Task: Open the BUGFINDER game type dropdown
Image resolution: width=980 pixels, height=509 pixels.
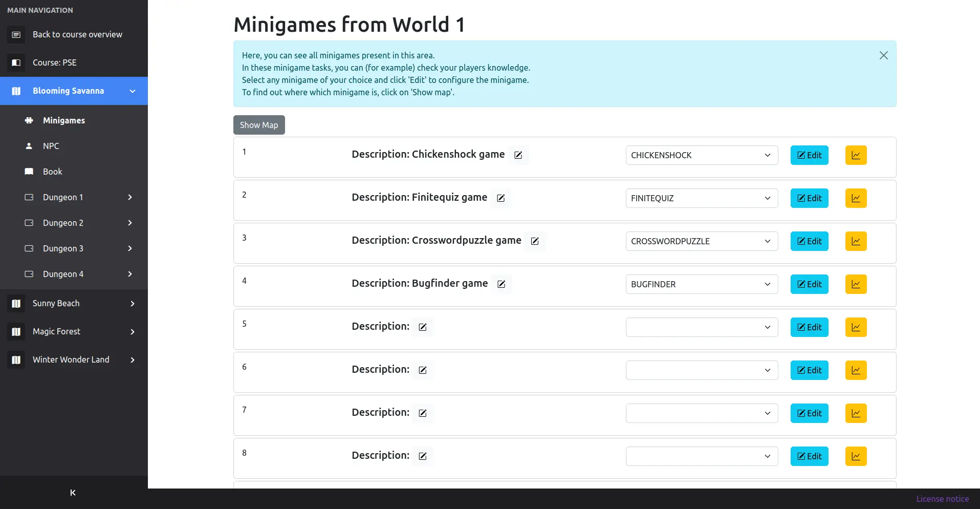Action: 702,284
